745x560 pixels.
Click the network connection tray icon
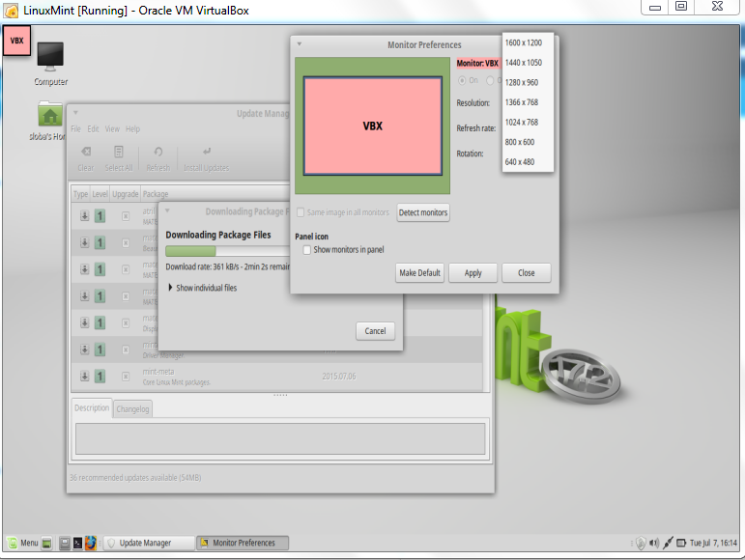point(668,543)
